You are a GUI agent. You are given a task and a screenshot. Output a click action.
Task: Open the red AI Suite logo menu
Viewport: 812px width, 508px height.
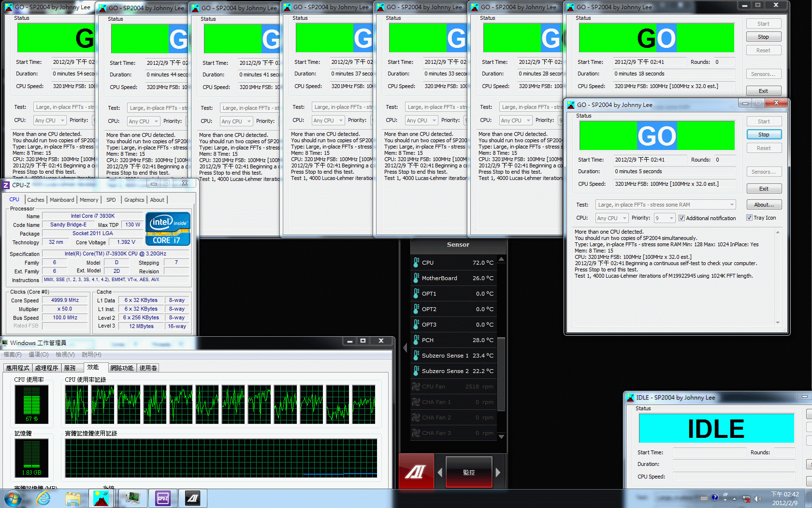(x=416, y=471)
